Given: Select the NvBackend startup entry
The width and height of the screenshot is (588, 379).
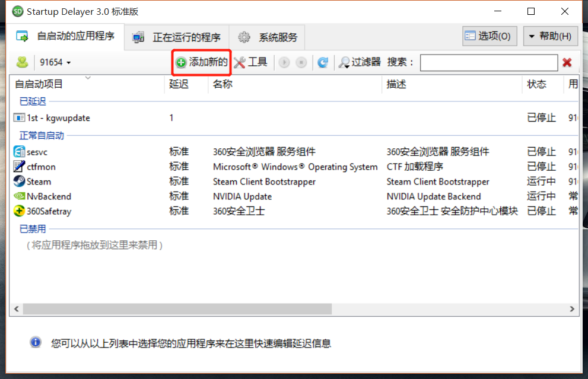Looking at the screenshot, I should pos(294,196).
